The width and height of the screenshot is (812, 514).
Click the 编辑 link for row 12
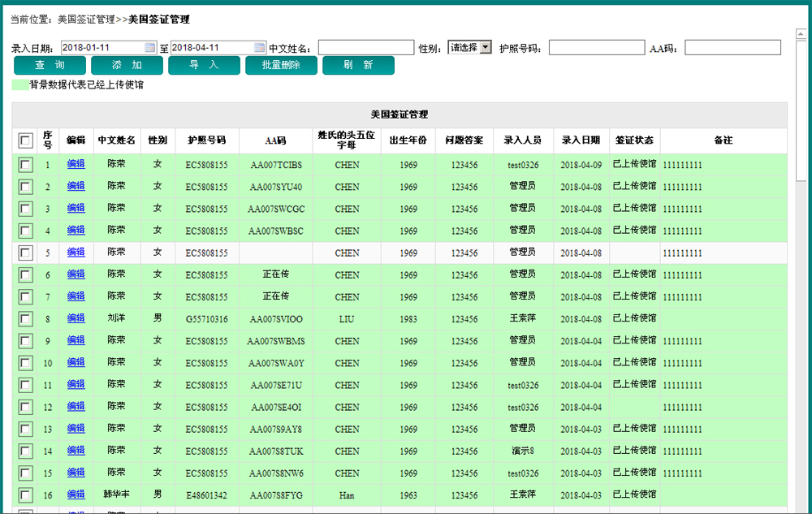click(x=76, y=406)
